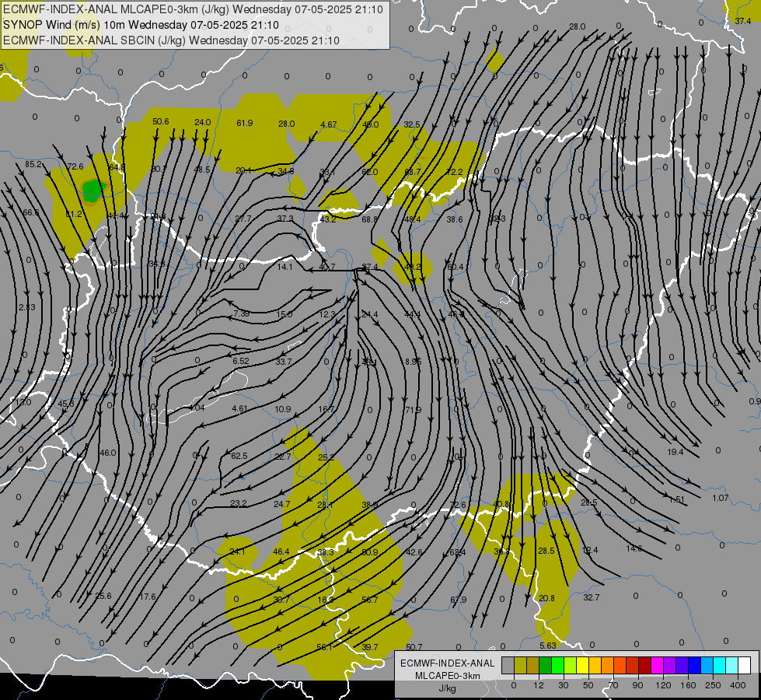Click the legend heading ECMWF-INDEX-ANAL
Viewport: 761px width, 700px height.
click(447, 663)
